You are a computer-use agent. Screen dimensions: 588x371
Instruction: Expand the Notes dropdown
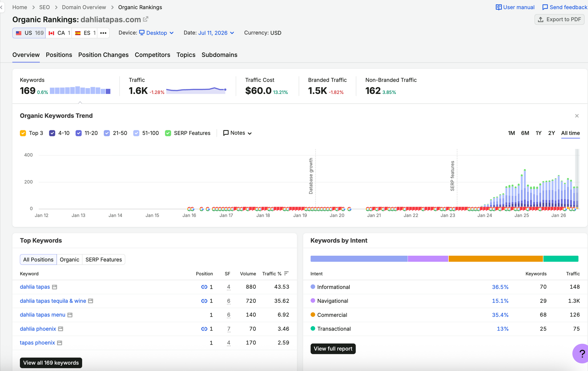coord(238,133)
